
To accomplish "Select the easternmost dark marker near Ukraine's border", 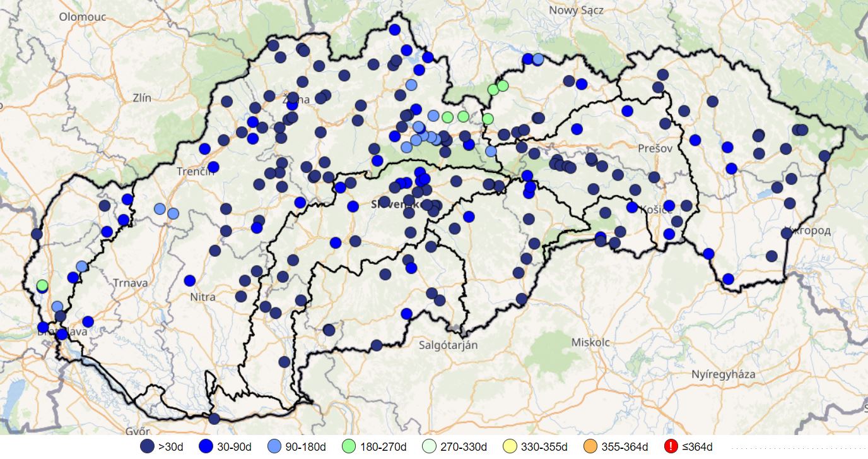I will pos(824,156).
